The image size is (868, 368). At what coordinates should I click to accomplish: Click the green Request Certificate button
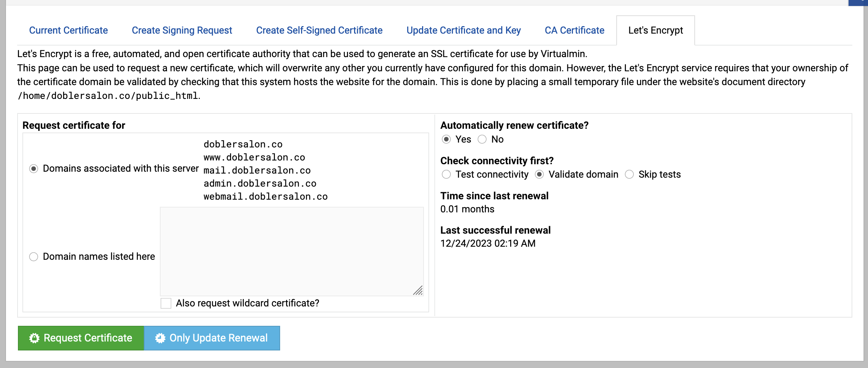[x=81, y=338]
